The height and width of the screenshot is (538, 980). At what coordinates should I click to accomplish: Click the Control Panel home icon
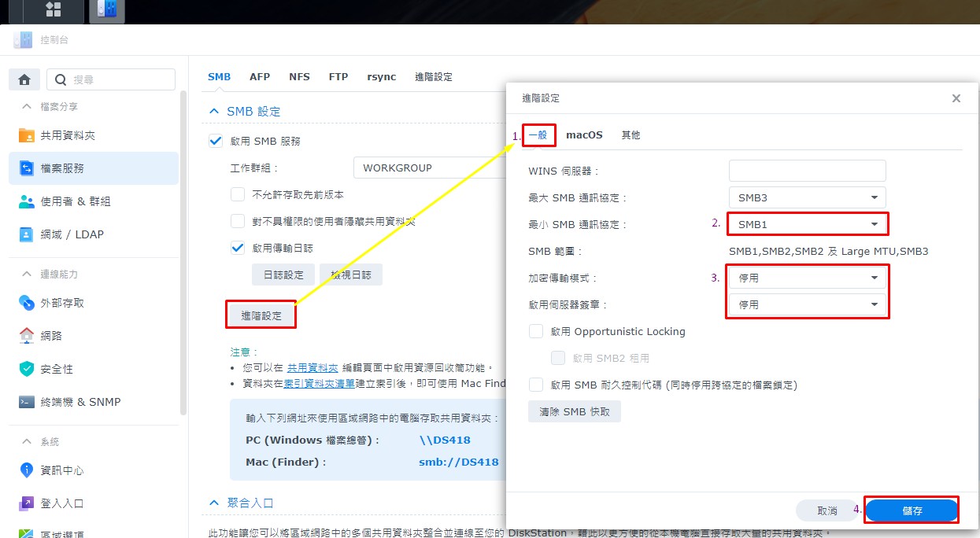[x=24, y=79]
